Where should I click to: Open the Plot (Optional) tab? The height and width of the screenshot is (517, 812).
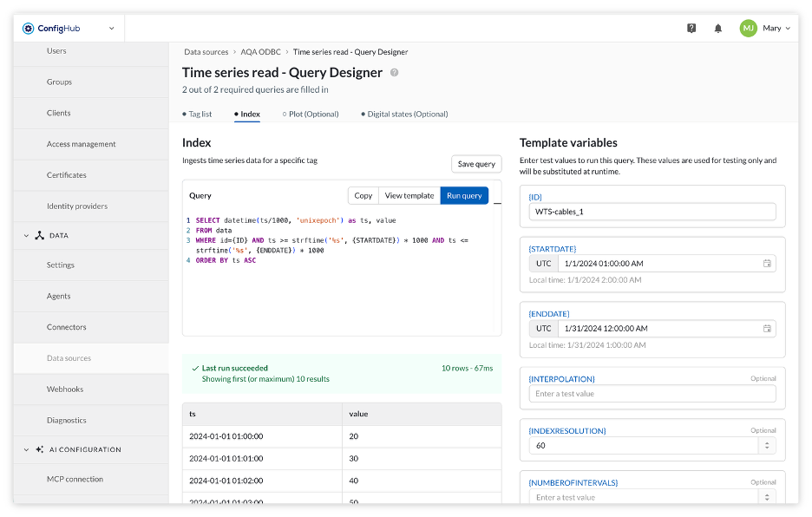point(311,114)
